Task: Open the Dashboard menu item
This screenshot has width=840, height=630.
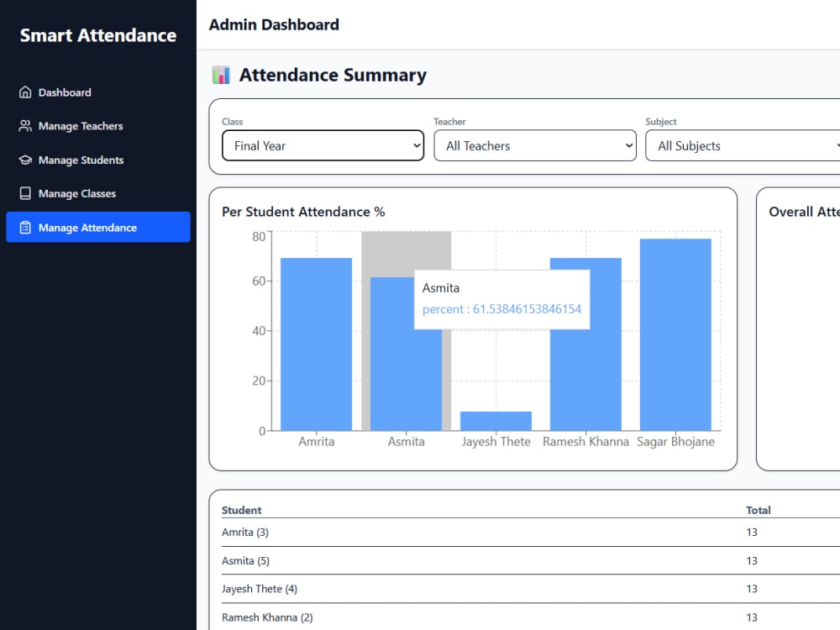Action: tap(98, 92)
